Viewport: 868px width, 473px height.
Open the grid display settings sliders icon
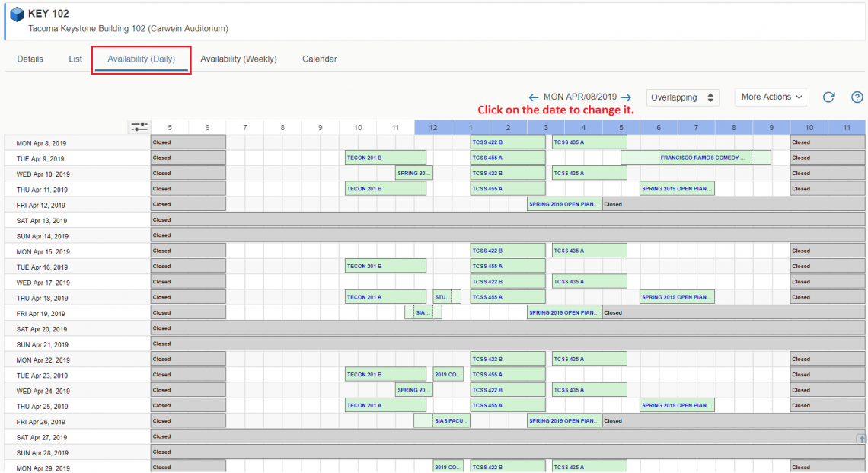(x=139, y=127)
